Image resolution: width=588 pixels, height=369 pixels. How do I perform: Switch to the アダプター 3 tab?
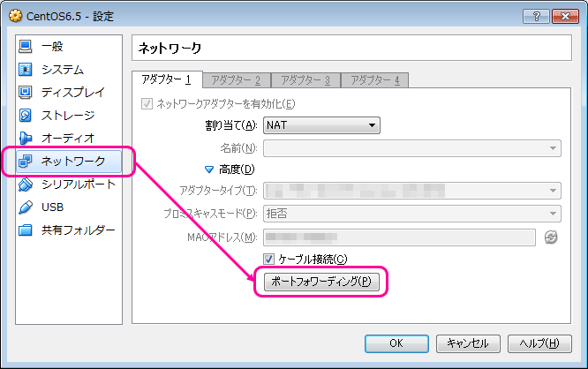pyautogui.click(x=305, y=80)
